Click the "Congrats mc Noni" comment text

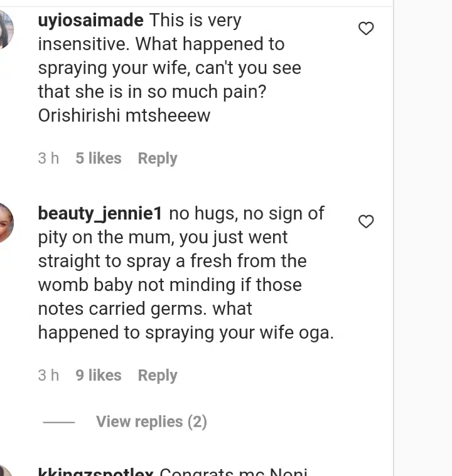[x=234, y=472]
